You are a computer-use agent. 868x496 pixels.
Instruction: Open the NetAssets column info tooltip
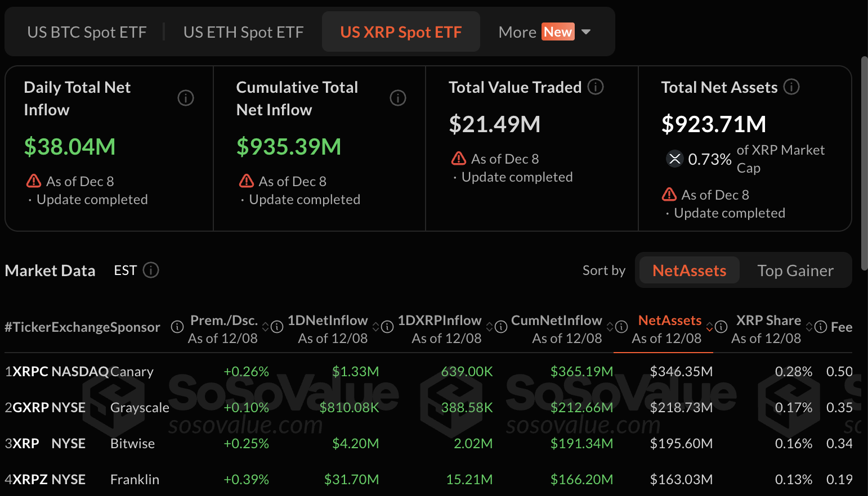[721, 327]
